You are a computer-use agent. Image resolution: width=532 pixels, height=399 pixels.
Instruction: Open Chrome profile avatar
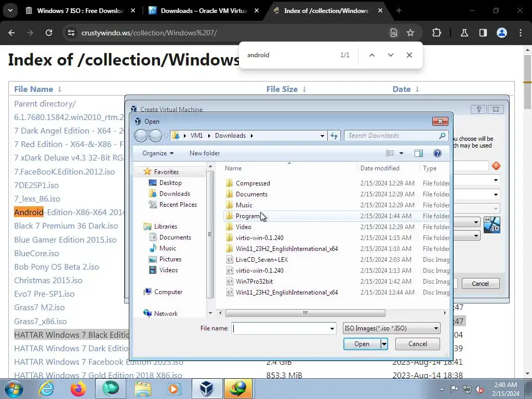502,33
